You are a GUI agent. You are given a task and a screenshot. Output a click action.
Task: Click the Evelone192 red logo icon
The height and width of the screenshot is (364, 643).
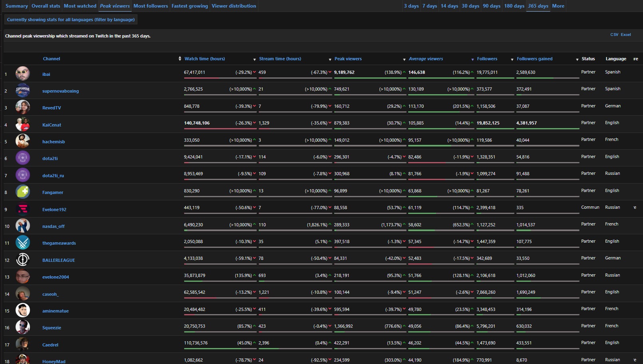coord(23,209)
